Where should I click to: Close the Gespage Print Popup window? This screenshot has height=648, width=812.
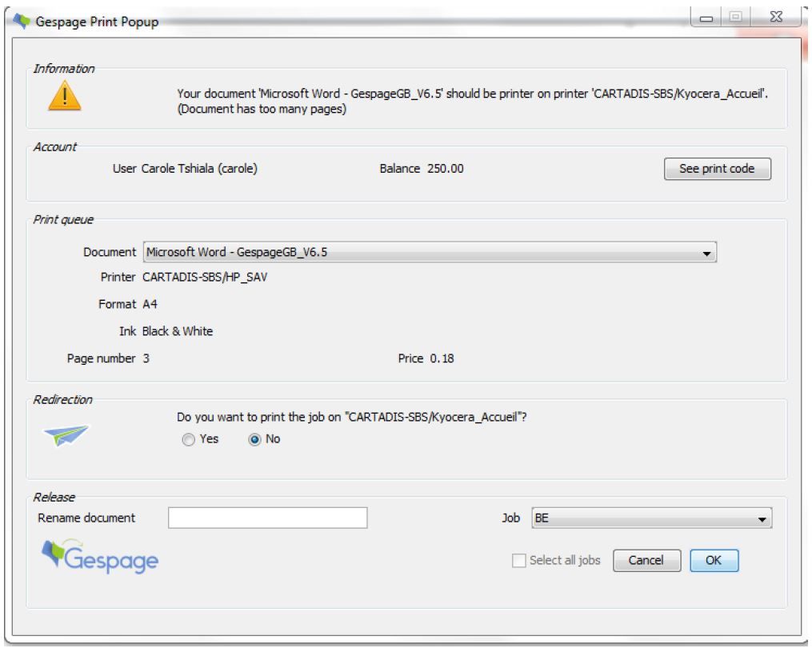[x=776, y=17]
